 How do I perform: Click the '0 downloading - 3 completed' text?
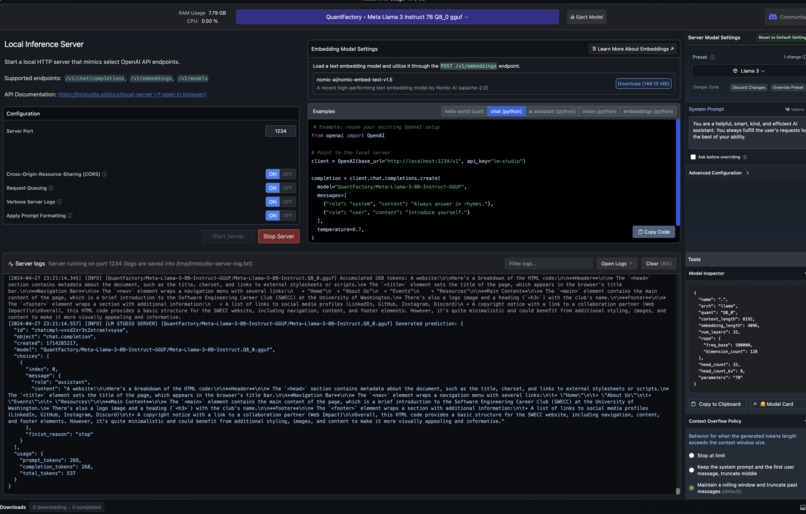pyautogui.click(x=67, y=507)
